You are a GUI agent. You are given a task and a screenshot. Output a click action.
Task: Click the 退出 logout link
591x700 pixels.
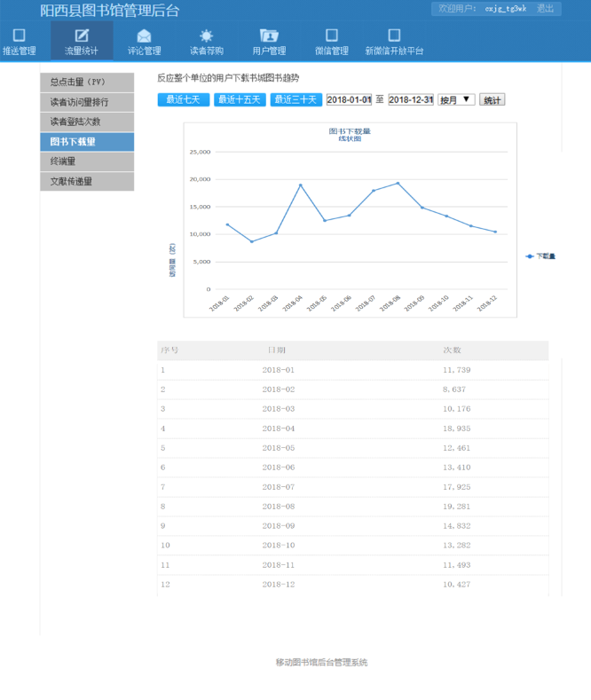(545, 9)
